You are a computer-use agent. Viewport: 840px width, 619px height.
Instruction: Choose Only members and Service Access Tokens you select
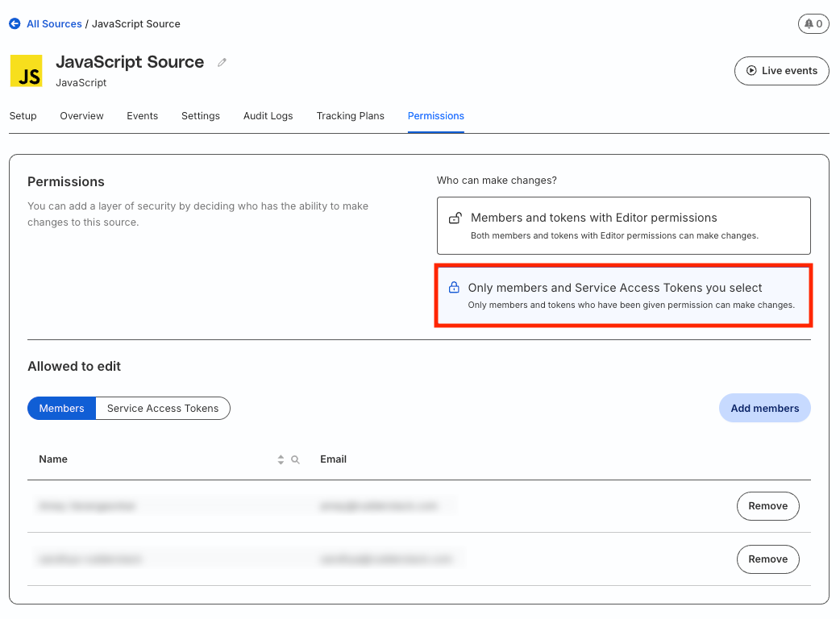[x=624, y=296]
